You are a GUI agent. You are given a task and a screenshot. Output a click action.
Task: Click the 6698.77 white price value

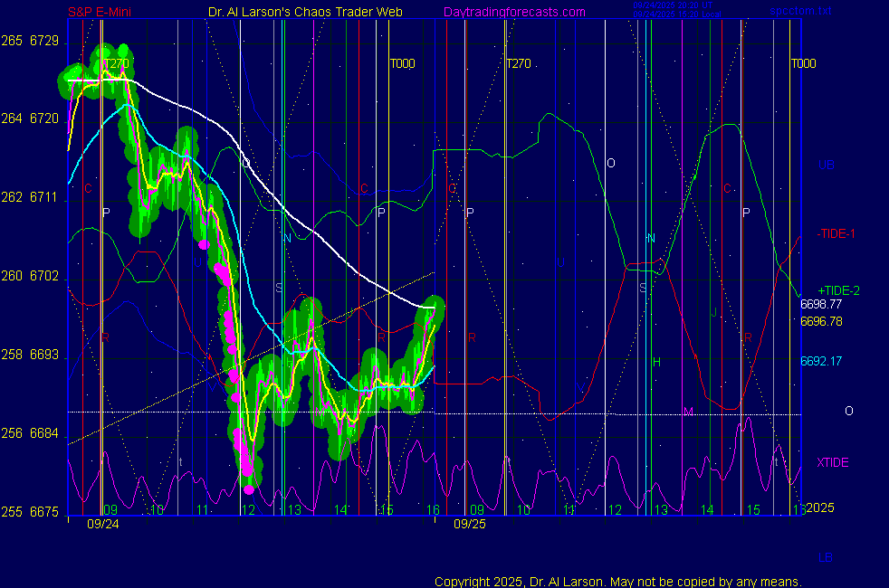pyautogui.click(x=821, y=305)
